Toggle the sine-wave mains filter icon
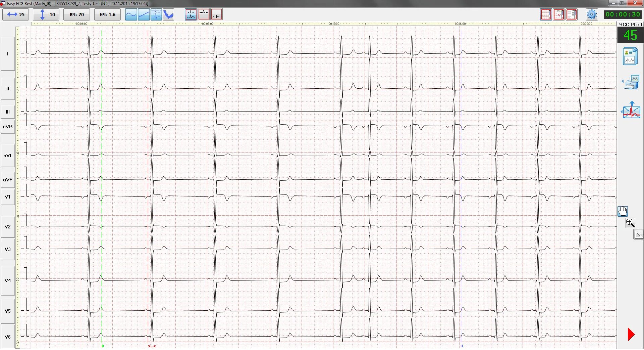Screen dimensions: 644x350 pyautogui.click(x=131, y=14)
